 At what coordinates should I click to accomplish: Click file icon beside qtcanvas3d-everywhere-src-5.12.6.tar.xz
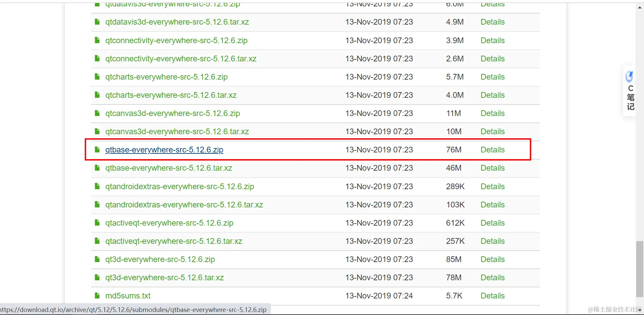click(x=97, y=132)
